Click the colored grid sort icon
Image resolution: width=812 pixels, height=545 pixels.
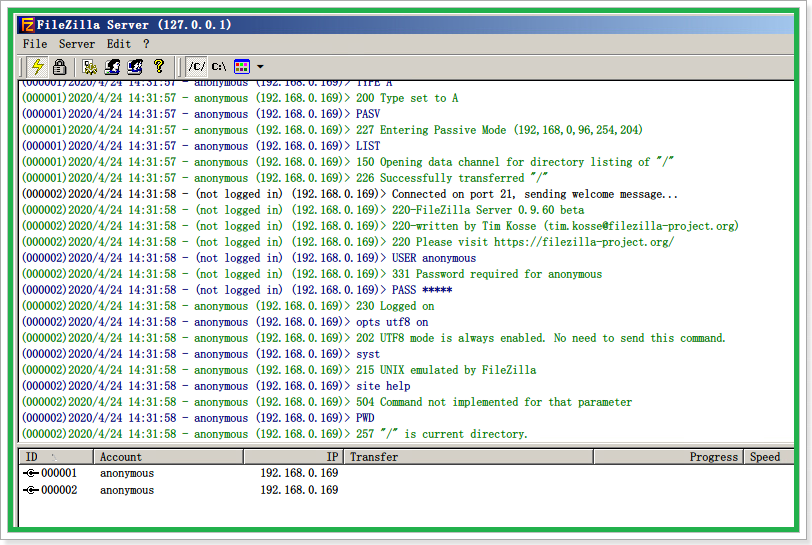click(x=242, y=66)
